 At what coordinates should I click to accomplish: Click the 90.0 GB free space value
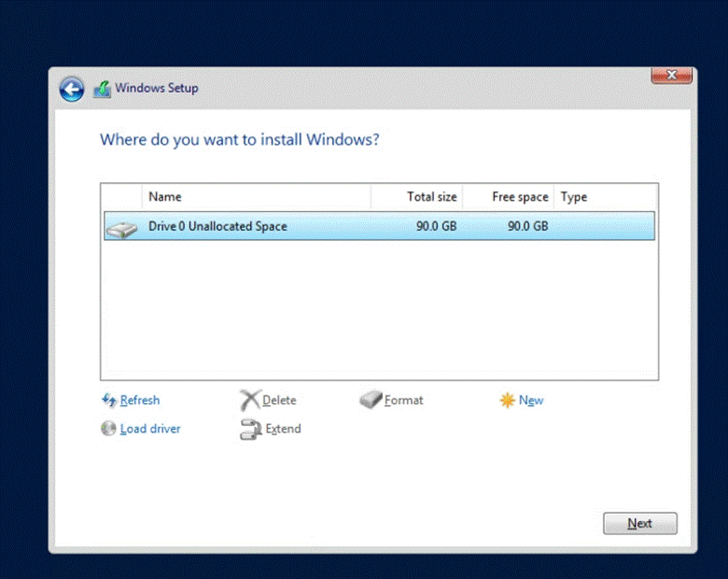pos(528,226)
